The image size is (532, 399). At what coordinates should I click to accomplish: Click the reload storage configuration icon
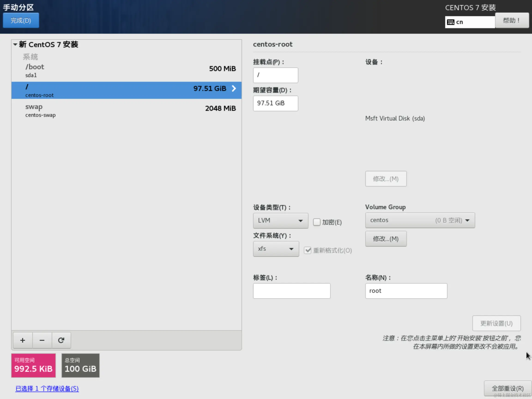61,340
